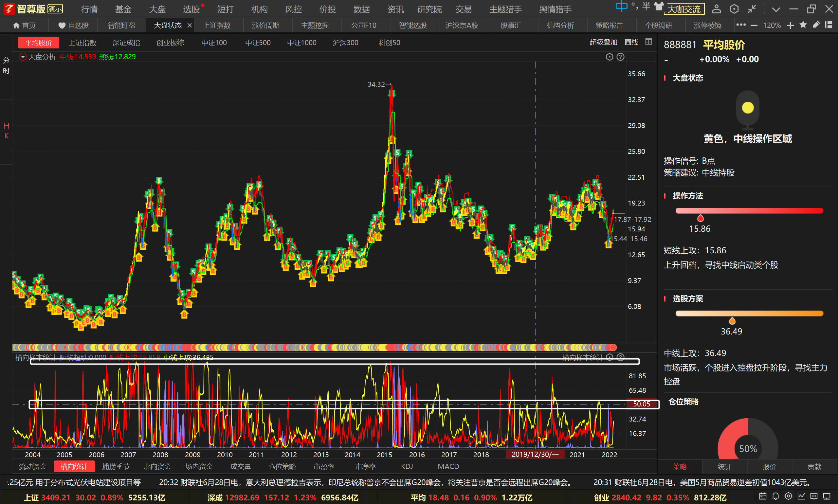Open the 行情 menu
Image resolution: width=838 pixels, height=504 pixels.
(89, 9)
